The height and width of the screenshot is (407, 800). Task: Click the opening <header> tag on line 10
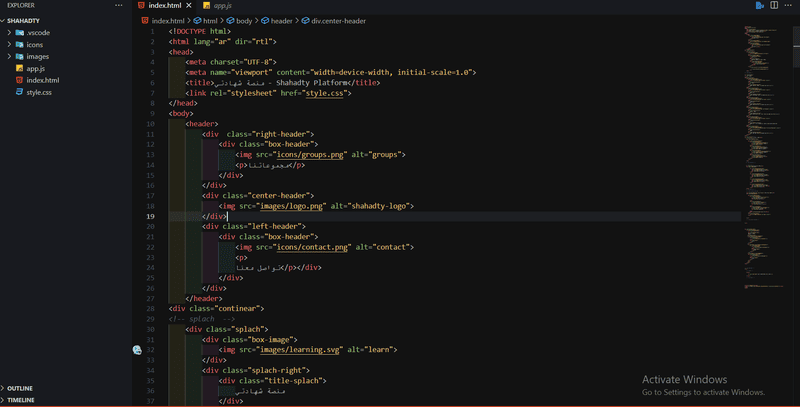202,124
